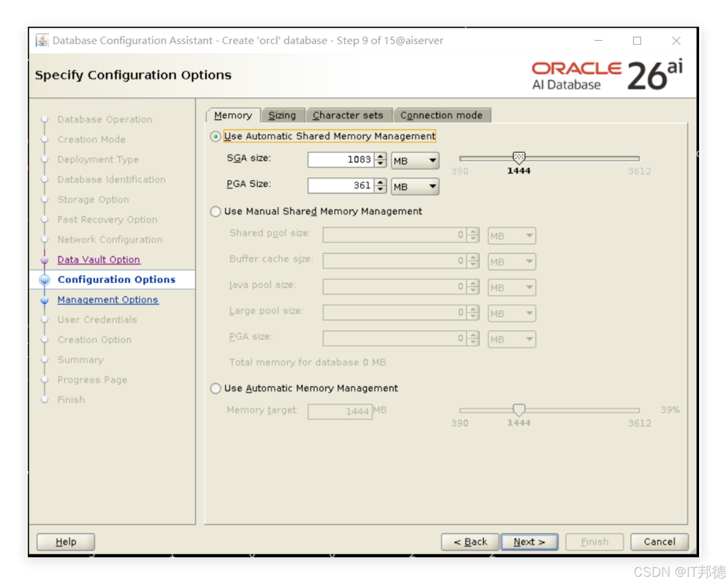Switch to the Sizing tab

(x=282, y=115)
